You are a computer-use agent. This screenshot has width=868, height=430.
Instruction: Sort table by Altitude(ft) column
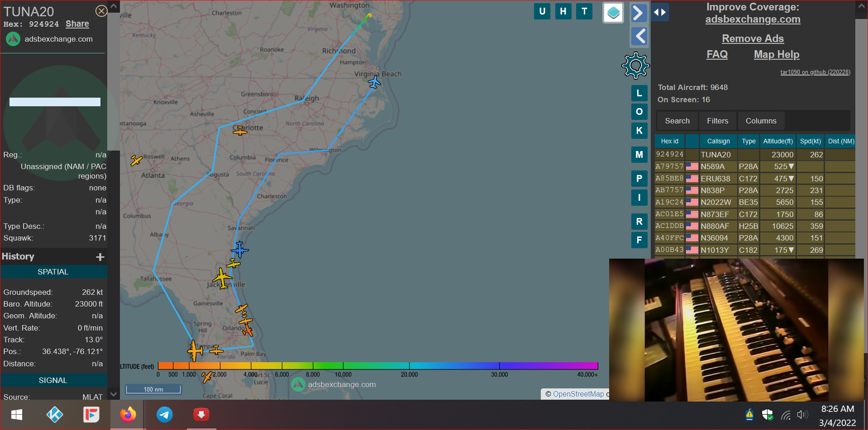click(777, 141)
